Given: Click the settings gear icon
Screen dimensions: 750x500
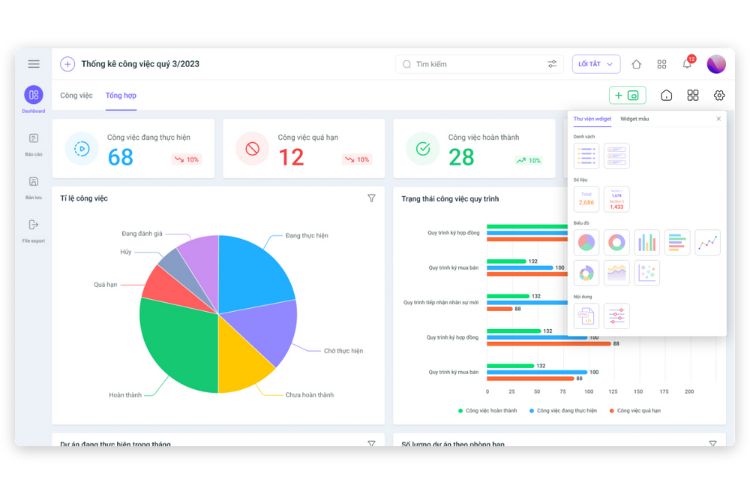Looking at the screenshot, I should (x=719, y=96).
